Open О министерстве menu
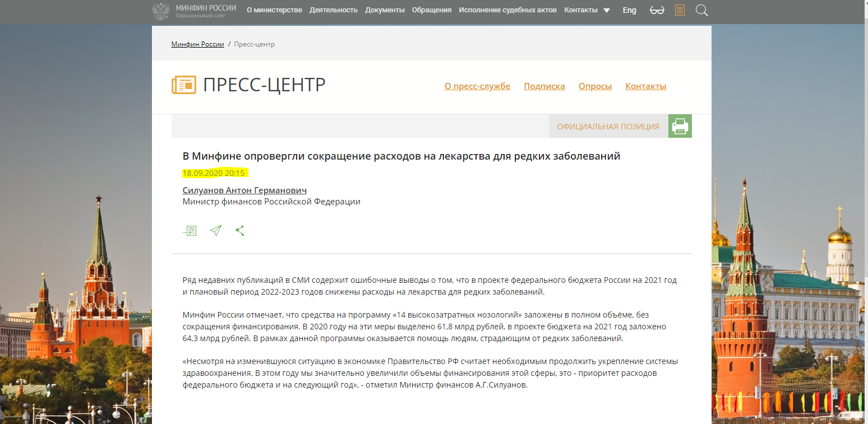Screen dimensions: 868x424 pos(274,10)
